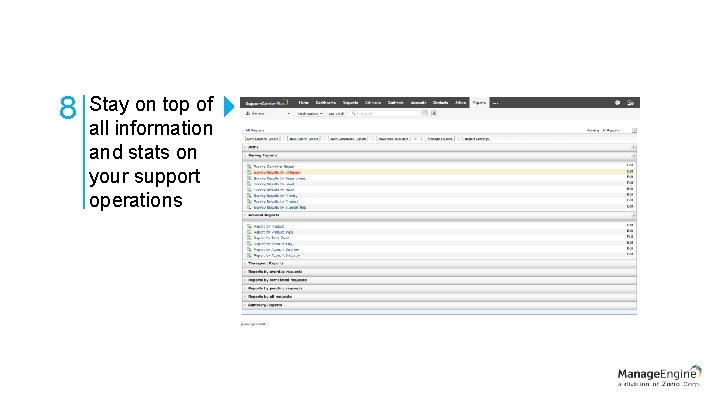Viewport: 720px width, 405px height.
Task: Click collapse icon at right of Survey Reports header
Action: point(634,156)
